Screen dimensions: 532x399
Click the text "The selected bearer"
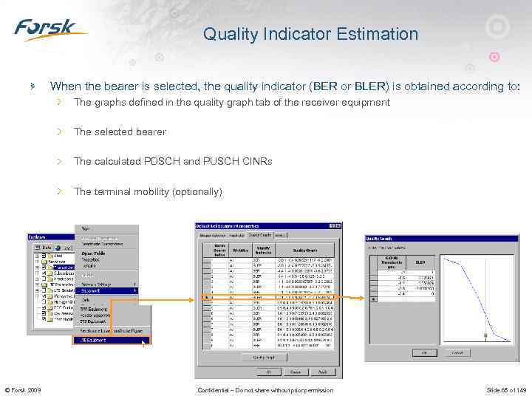120,132
